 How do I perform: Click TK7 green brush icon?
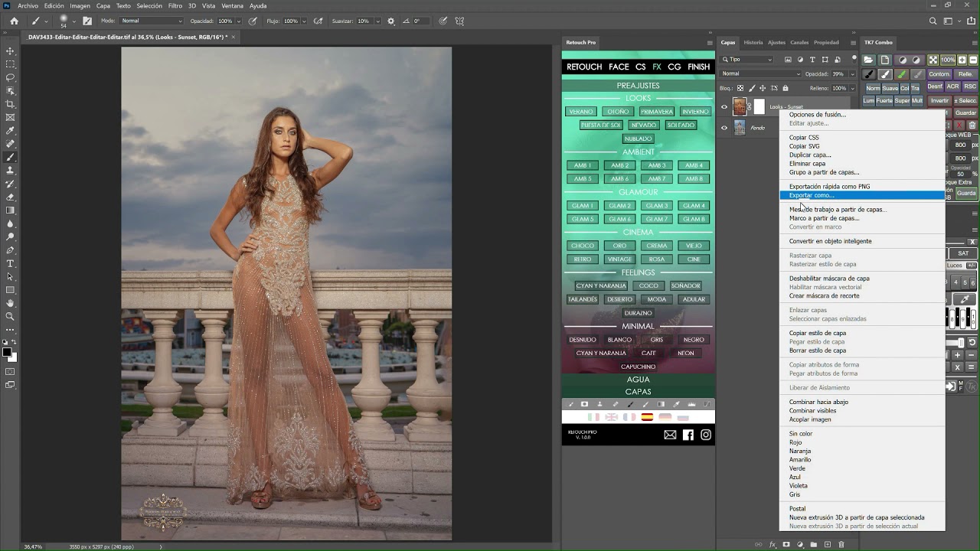(902, 74)
